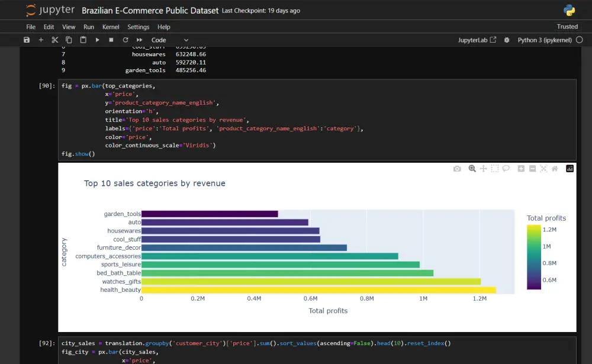Click the Plotly logo on the chart
This screenshot has height=364, width=592.
click(569, 169)
